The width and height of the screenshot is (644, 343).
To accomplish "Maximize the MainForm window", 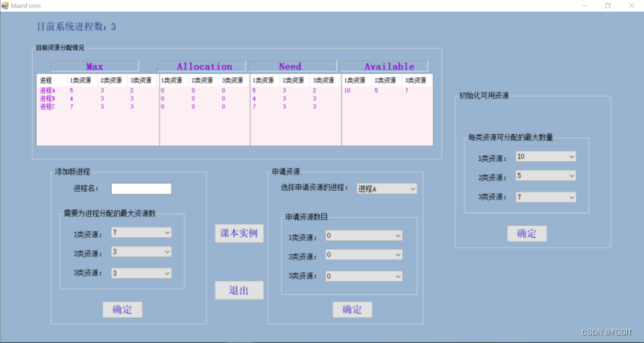I will 608,6.
